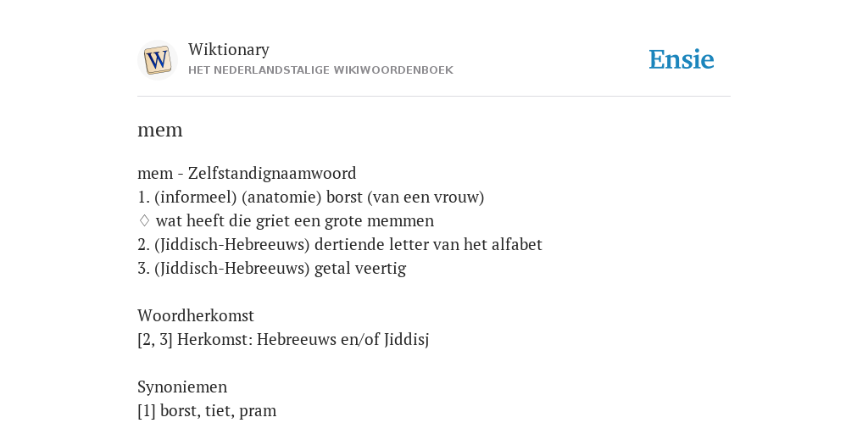
Task: Click the mem heading
Action: tap(160, 130)
